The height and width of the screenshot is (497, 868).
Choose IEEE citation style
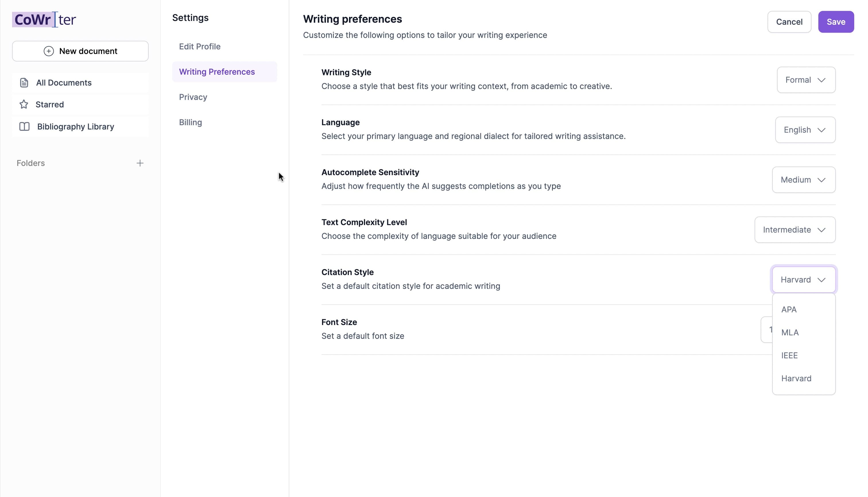pos(803,355)
